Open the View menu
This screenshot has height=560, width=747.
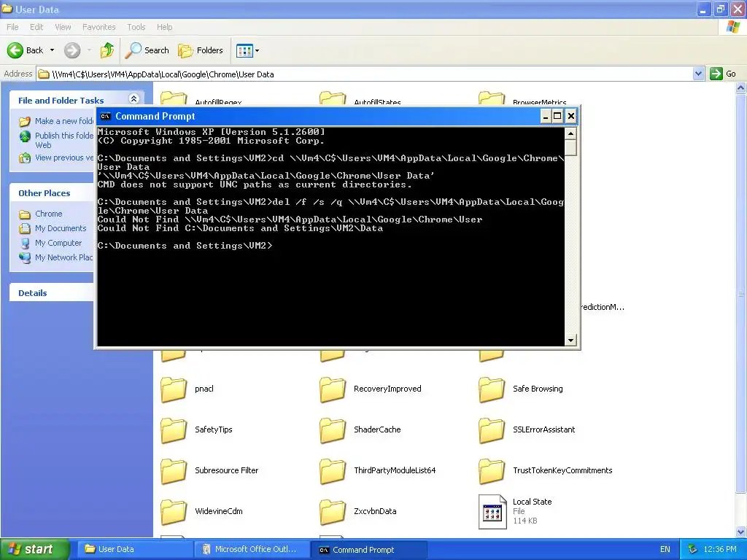pos(63,27)
